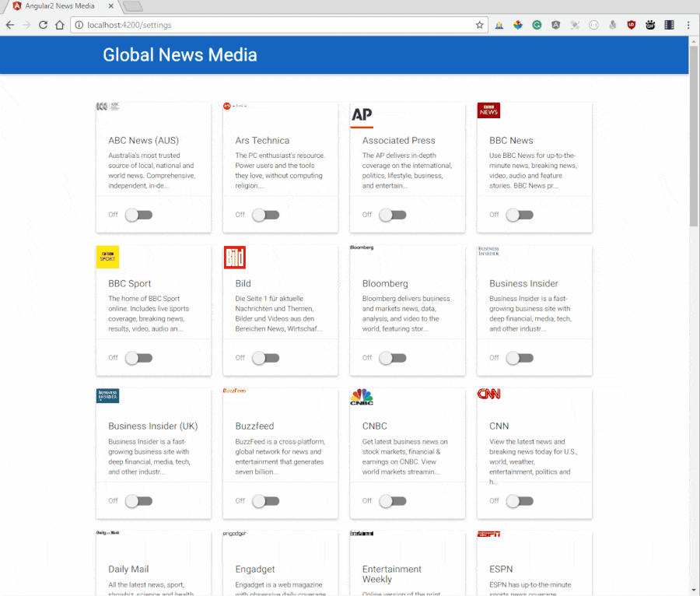Toggle Associated Press source on

pyautogui.click(x=393, y=216)
